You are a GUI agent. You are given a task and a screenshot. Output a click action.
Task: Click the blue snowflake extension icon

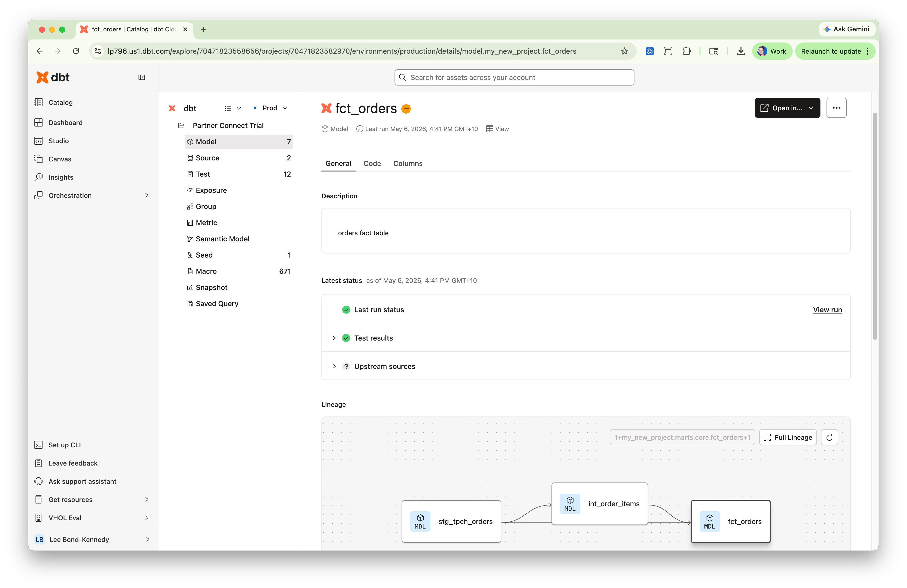click(x=650, y=51)
